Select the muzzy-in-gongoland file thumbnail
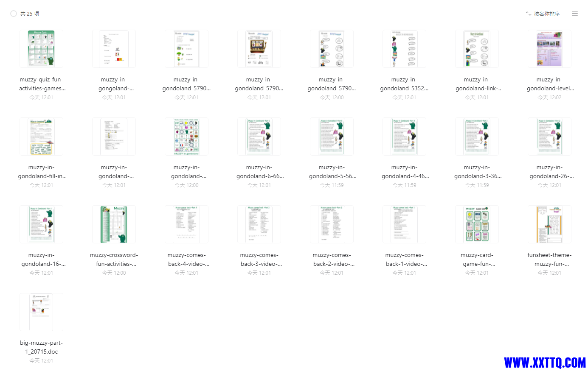 (114, 49)
